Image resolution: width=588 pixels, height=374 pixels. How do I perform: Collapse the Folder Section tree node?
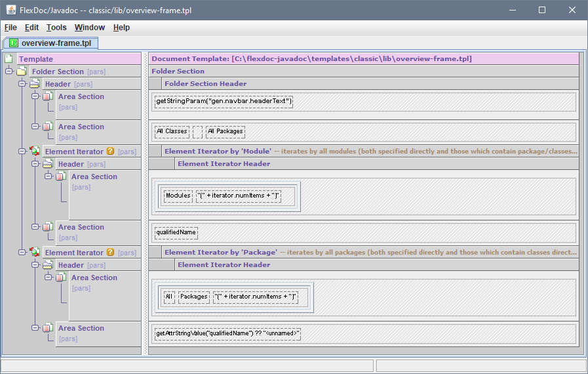coord(9,72)
